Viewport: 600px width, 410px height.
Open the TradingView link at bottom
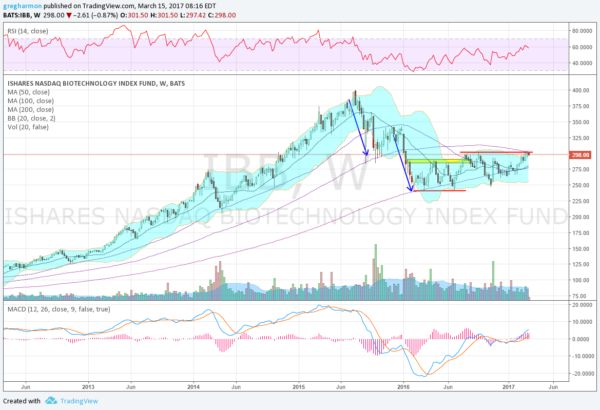[x=79, y=401]
